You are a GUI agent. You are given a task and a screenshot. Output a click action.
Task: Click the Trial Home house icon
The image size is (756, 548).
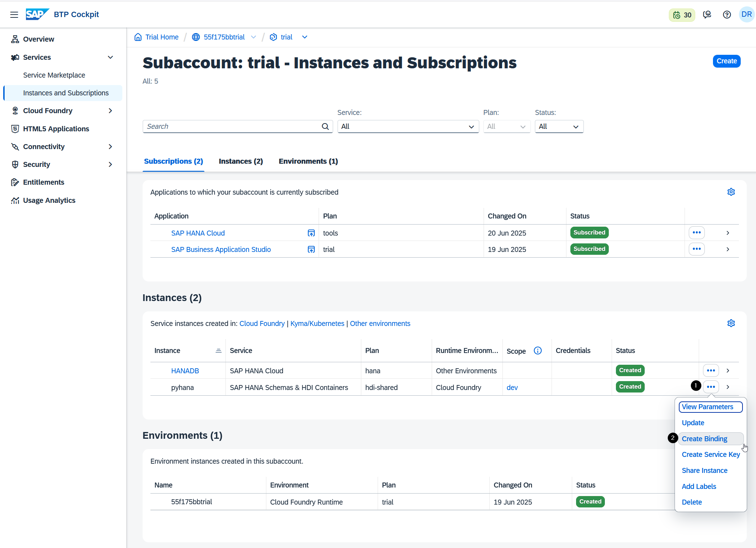138,37
